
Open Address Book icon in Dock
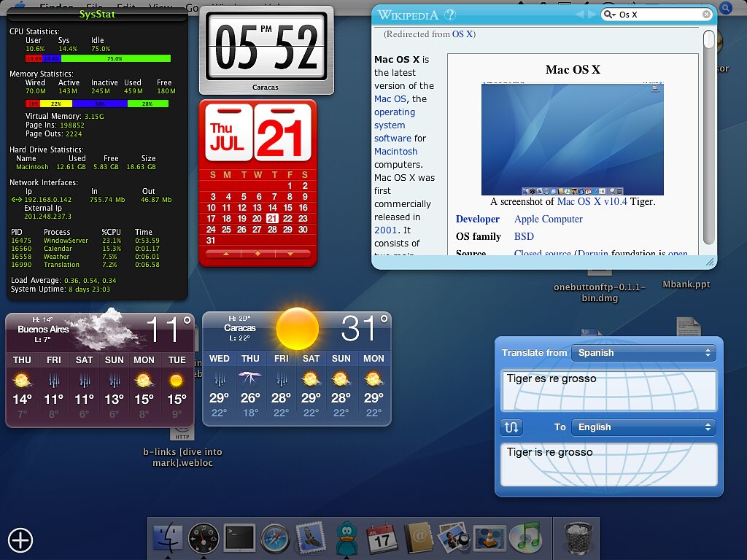coord(418,538)
